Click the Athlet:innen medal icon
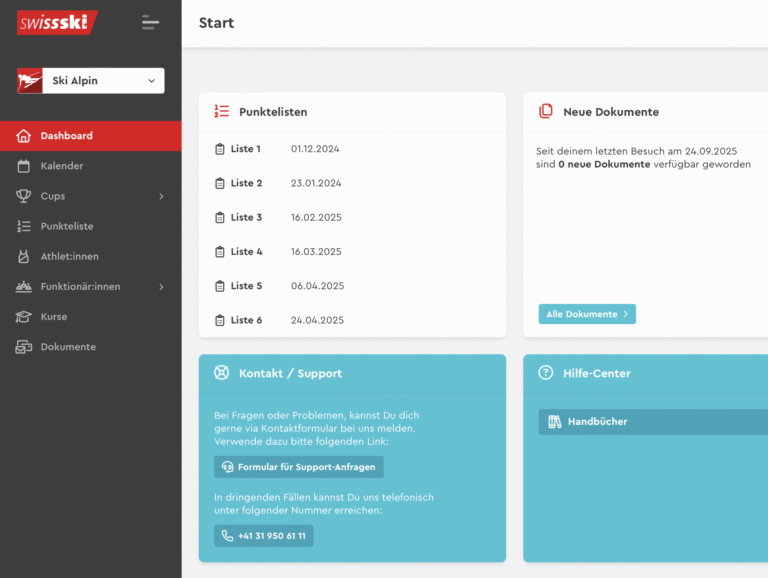The width and height of the screenshot is (768, 578). point(23,257)
